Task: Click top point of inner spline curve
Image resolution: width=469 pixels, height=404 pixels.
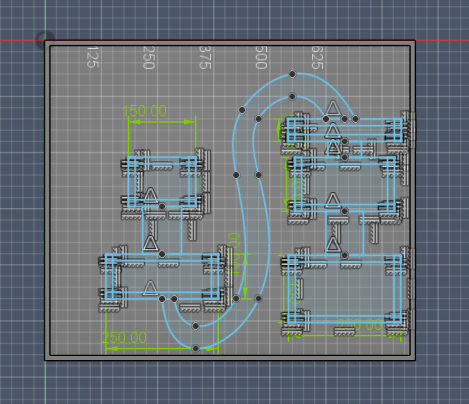Action: pyautogui.click(x=292, y=97)
